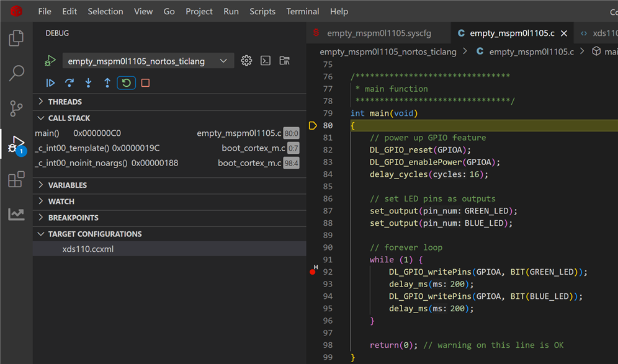Click the current-line arrow at line 80

click(x=313, y=126)
